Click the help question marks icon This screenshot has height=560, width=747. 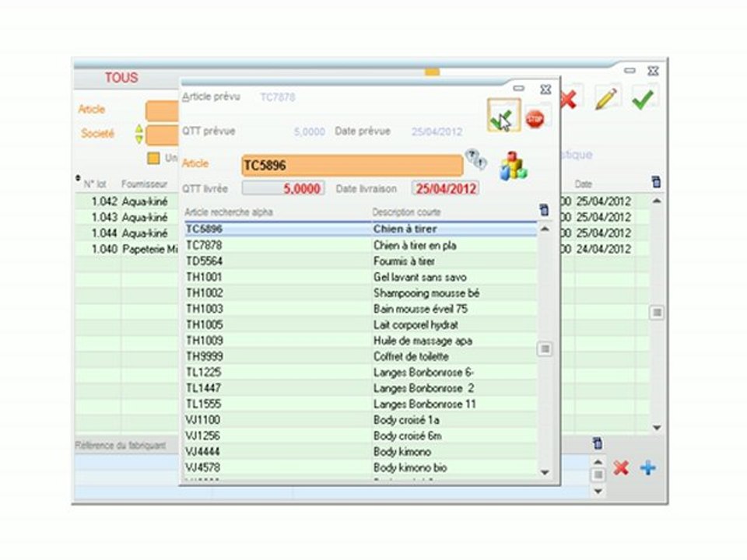[475, 159]
